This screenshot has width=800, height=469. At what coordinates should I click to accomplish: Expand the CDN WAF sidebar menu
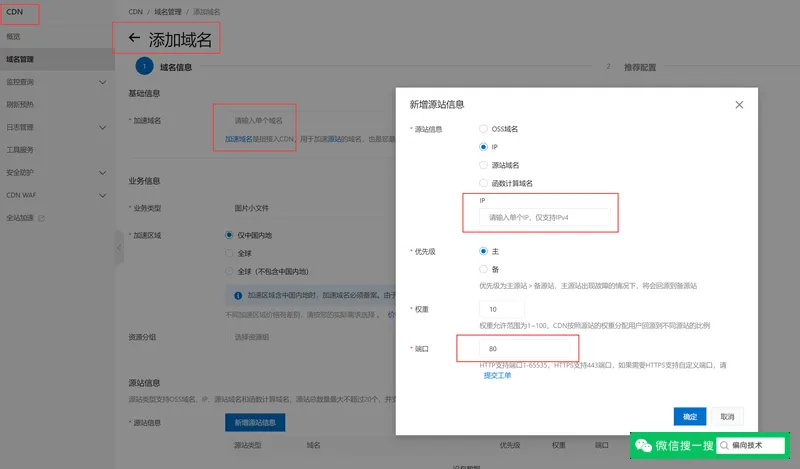103,195
